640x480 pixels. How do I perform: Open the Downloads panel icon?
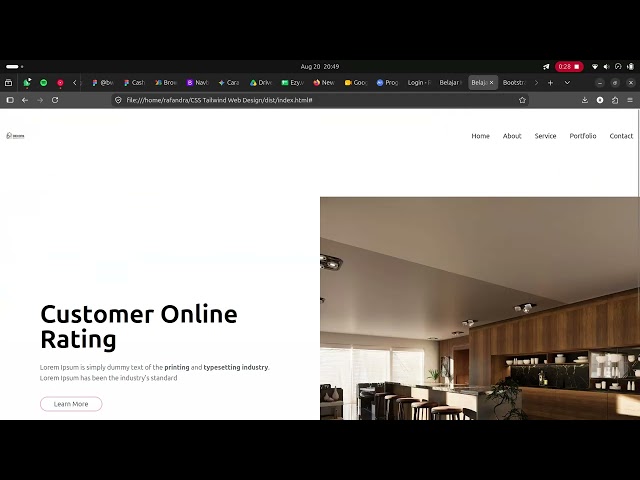pyautogui.click(x=584, y=100)
